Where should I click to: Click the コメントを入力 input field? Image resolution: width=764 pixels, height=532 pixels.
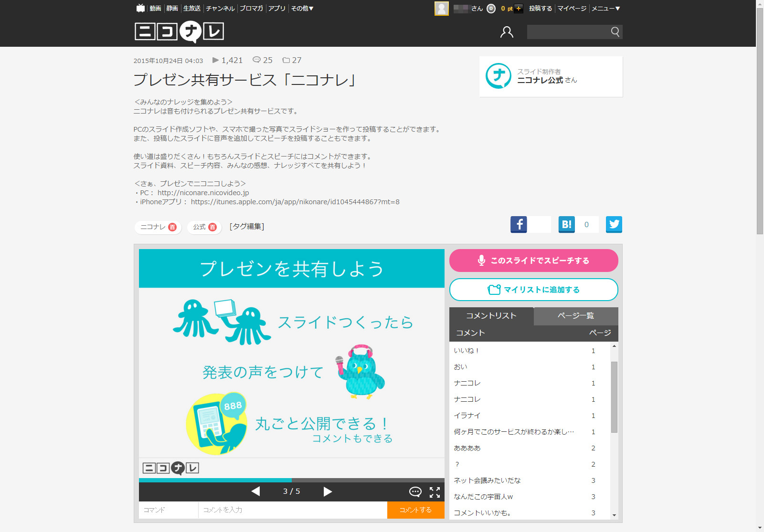[x=292, y=510]
